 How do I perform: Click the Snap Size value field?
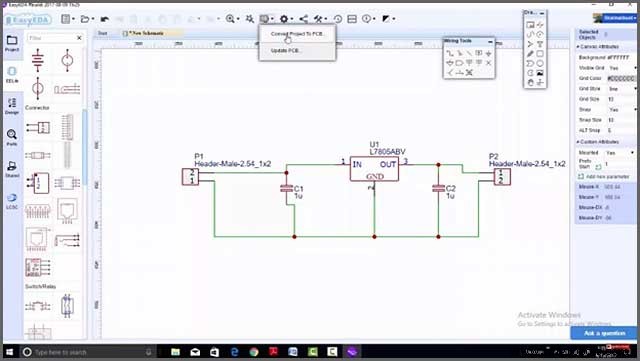click(x=622, y=120)
